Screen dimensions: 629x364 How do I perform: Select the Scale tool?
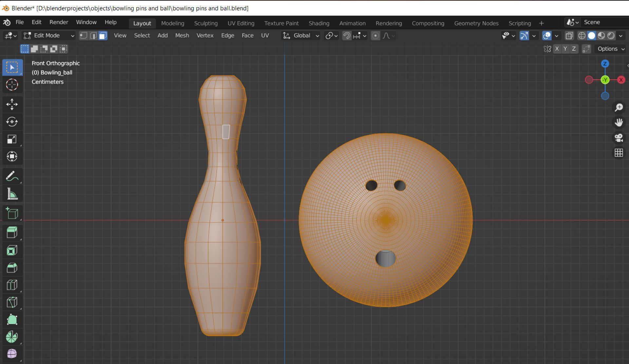point(12,139)
